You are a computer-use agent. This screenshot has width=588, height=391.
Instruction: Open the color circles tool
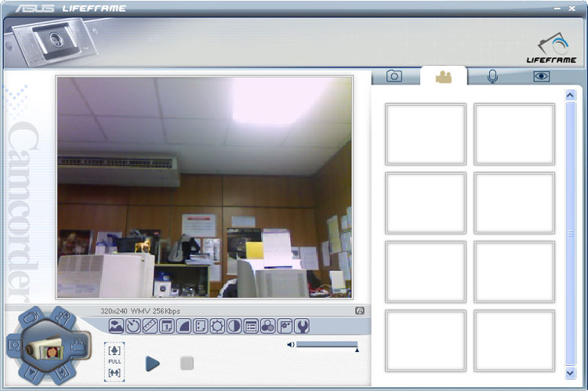(x=268, y=326)
